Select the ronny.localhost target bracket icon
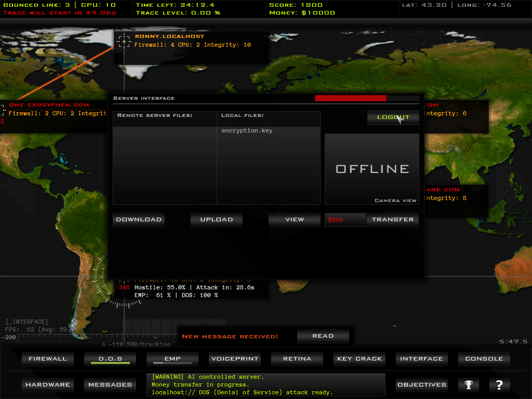This screenshot has height=399, width=532. pyautogui.click(x=124, y=41)
